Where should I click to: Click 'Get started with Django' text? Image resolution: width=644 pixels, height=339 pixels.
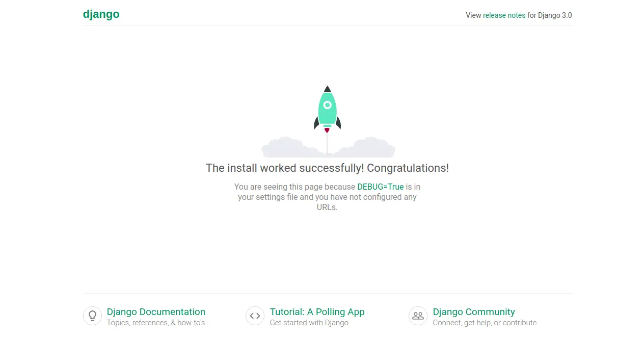(309, 323)
